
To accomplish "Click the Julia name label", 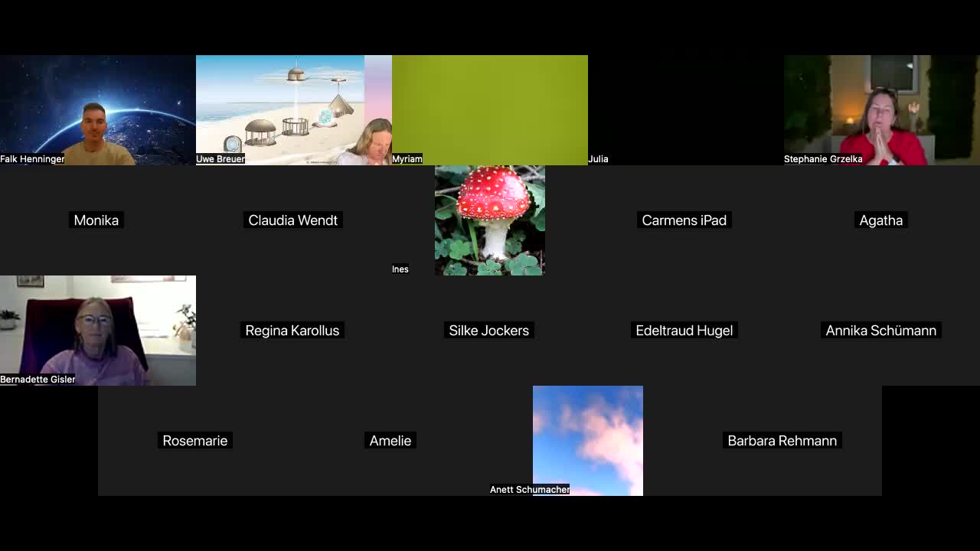I will point(598,159).
